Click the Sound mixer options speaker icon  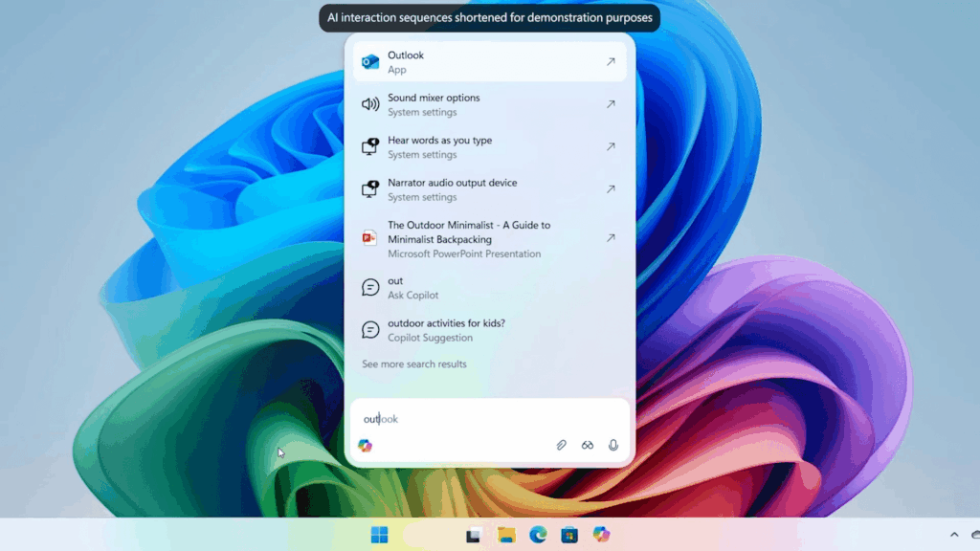point(370,104)
